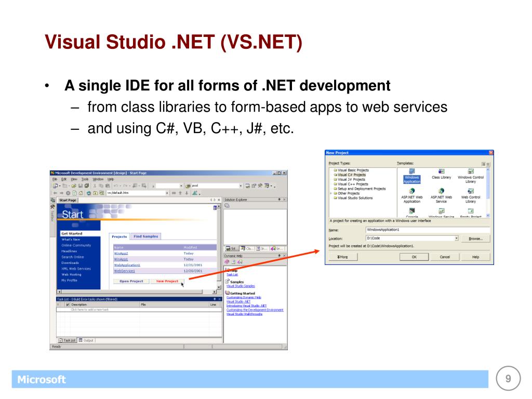
Task: Pin Solution Explorer auto-hide pushpin
Action: 279,200
